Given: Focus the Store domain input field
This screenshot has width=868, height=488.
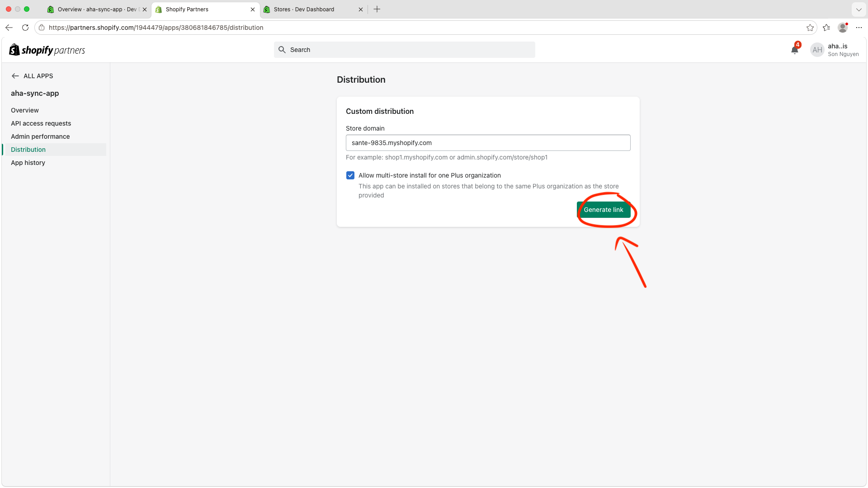Looking at the screenshot, I should (x=488, y=143).
